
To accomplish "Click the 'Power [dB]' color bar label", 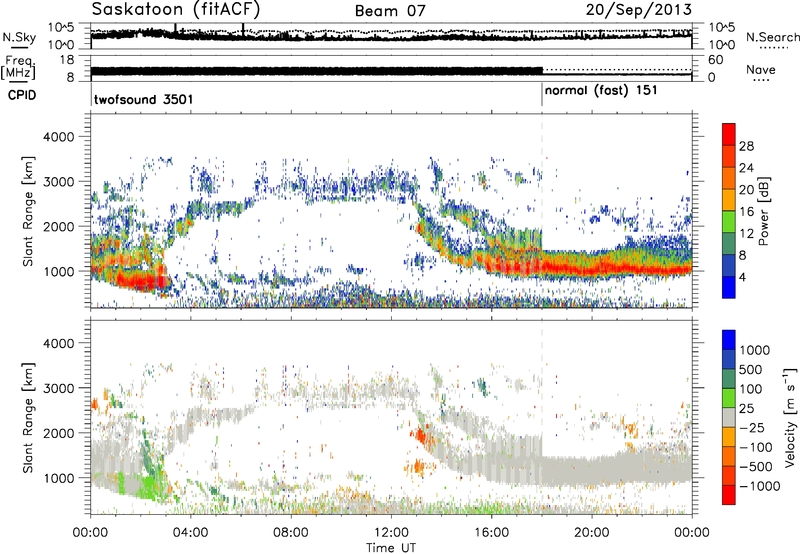I will coord(764,211).
